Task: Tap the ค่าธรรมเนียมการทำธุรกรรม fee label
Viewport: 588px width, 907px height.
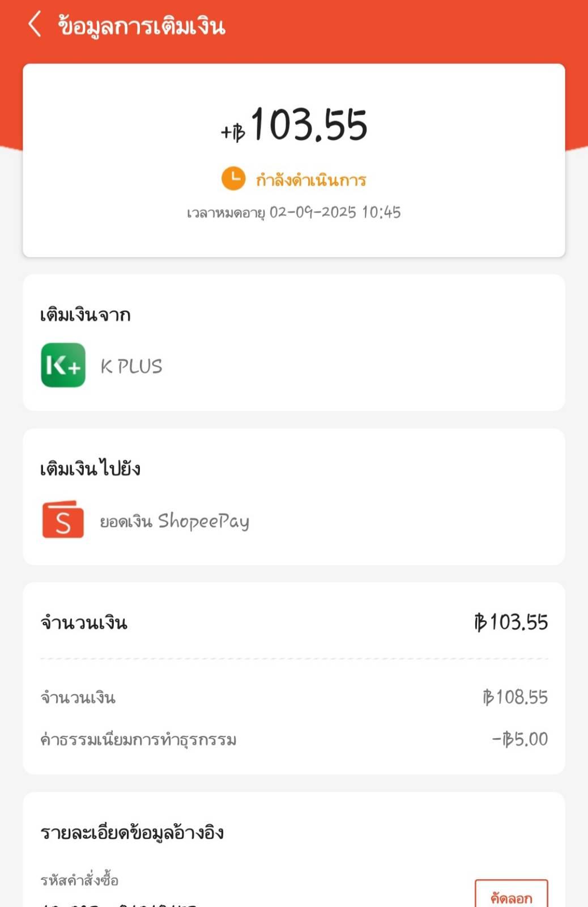Action: (138, 740)
